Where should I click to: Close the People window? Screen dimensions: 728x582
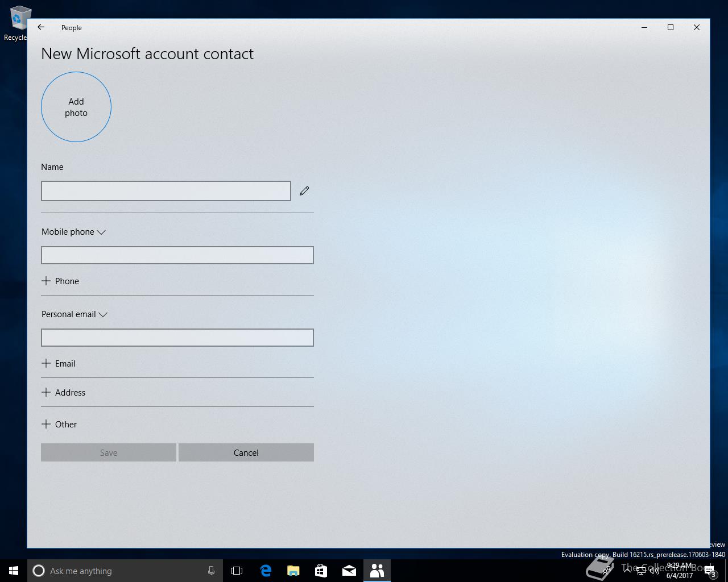coord(697,27)
